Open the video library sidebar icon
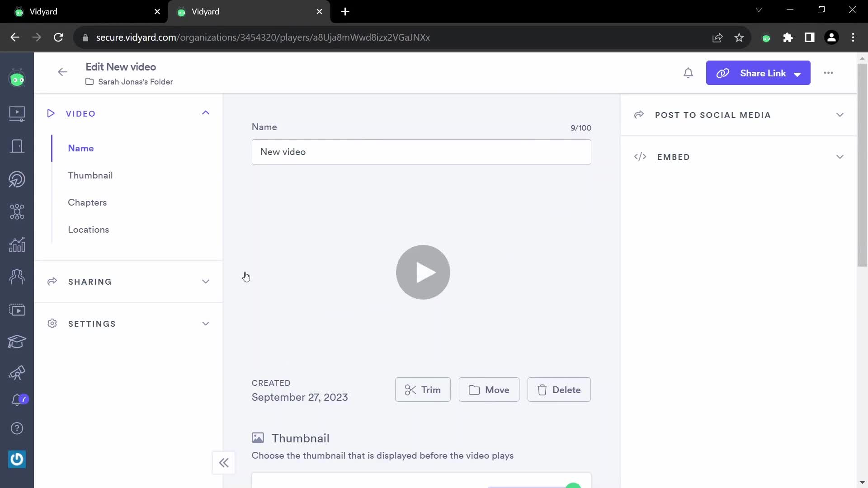Screen dimensions: 868x488 click(17, 113)
